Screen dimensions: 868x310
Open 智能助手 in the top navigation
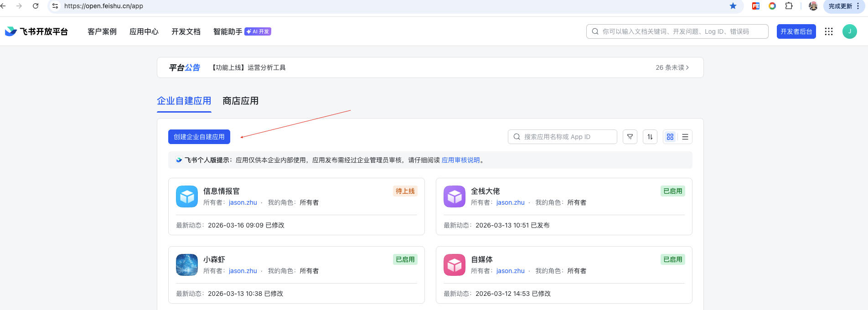(x=228, y=31)
